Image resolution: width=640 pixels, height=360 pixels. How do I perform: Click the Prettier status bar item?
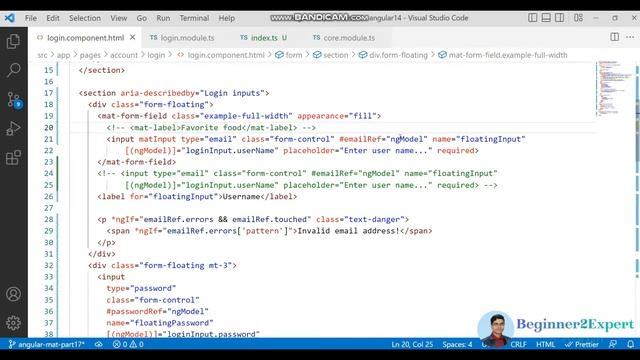582,344
